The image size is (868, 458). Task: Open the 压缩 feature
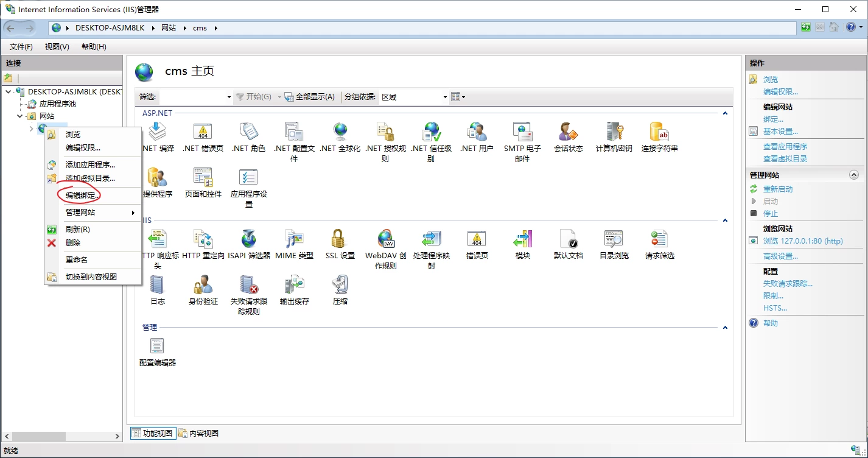pyautogui.click(x=340, y=290)
